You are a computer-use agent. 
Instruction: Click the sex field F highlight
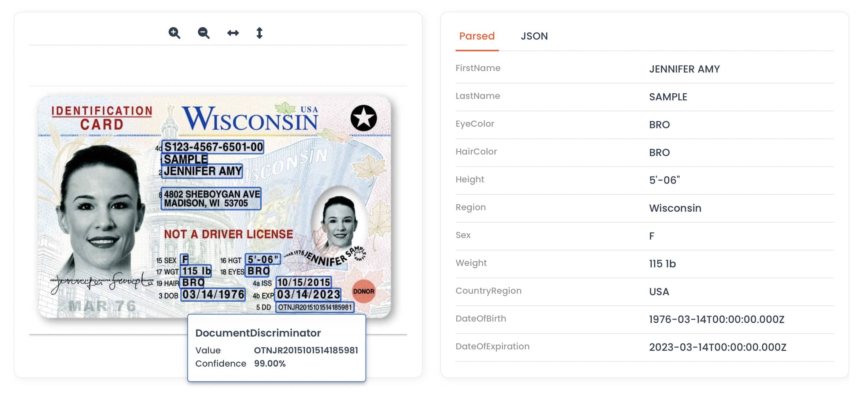pos(184,259)
